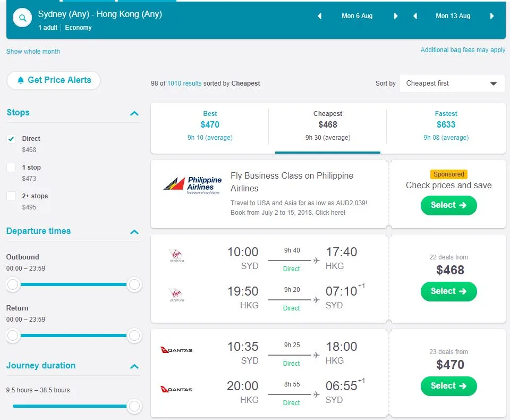This screenshot has height=420, width=510.
Task: Click the search magnifier icon
Action: point(22,19)
